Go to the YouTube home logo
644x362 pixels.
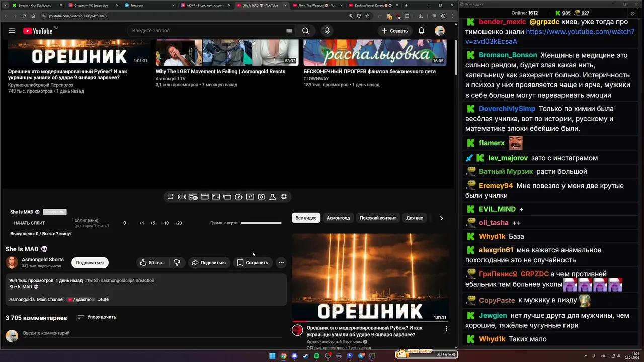pyautogui.click(x=38, y=31)
